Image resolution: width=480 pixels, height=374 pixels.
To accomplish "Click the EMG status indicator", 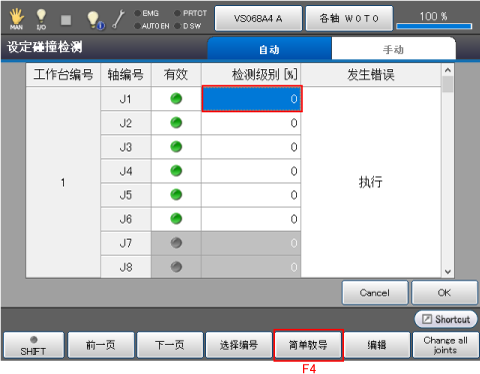I will tap(146, 13).
